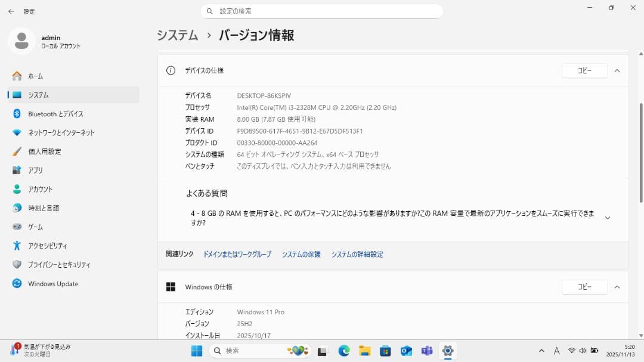Show hidden system tray icons
This screenshot has width=644, height=362.
541,351
